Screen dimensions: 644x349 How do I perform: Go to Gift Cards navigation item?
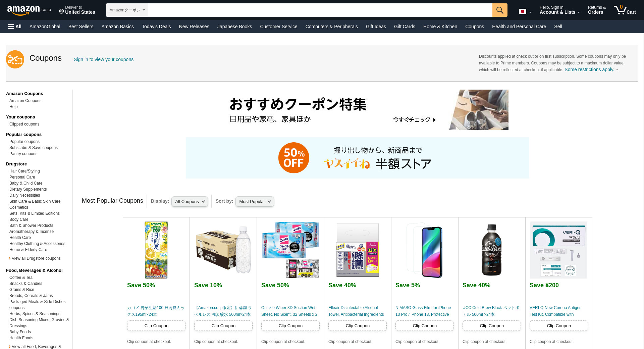[x=405, y=27]
